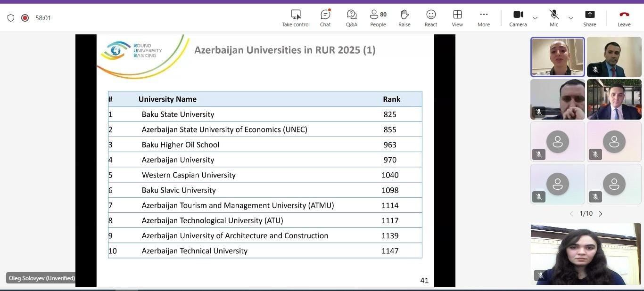Expand the Camera options dropdown arrow
This screenshot has height=291, width=644.
tap(535, 18)
